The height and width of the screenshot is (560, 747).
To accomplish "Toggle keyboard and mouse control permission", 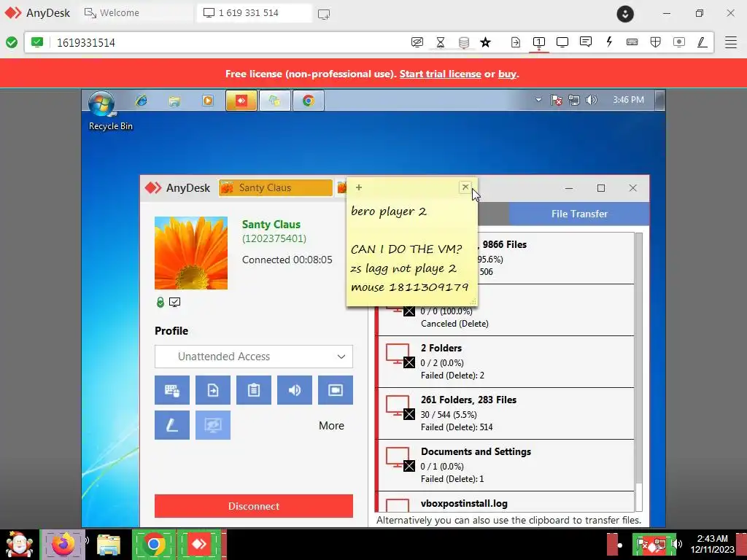I will tap(172, 390).
